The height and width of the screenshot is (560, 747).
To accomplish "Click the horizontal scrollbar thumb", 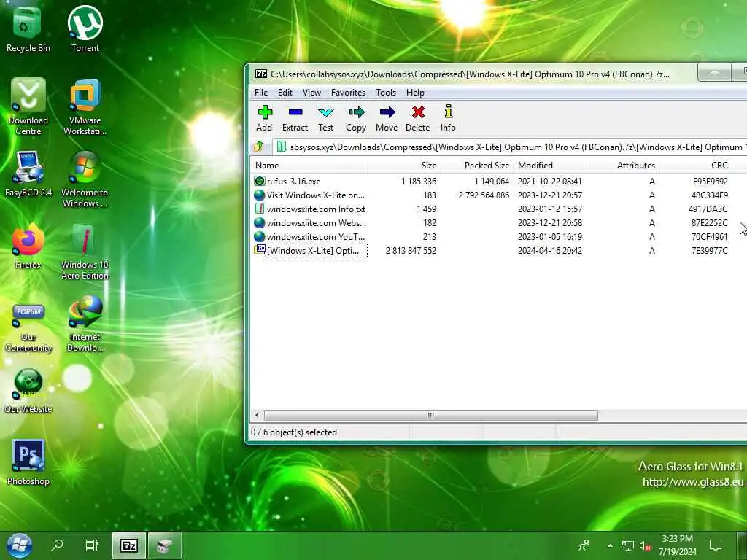I will point(430,415).
